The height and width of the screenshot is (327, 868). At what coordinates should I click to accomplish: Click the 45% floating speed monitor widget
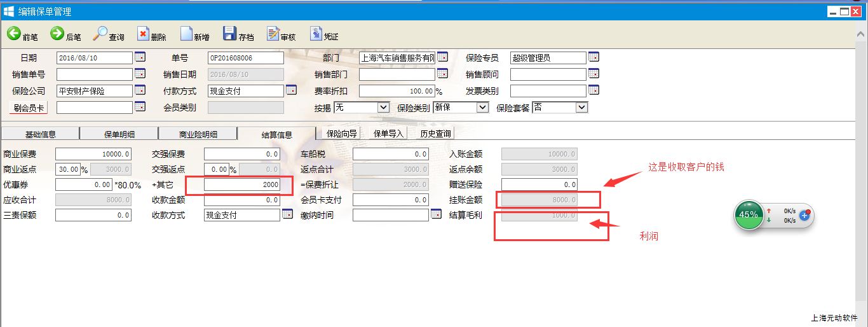click(x=749, y=215)
